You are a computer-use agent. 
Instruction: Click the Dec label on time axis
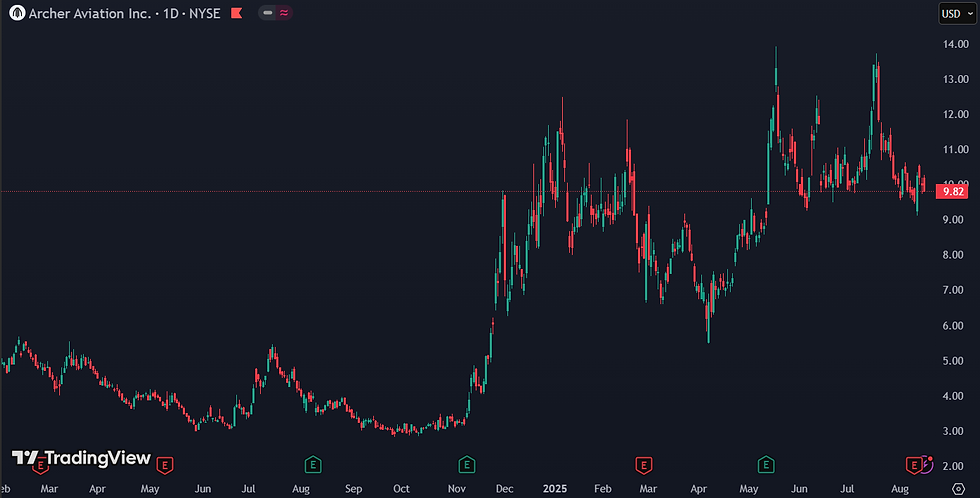(x=504, y=489)
